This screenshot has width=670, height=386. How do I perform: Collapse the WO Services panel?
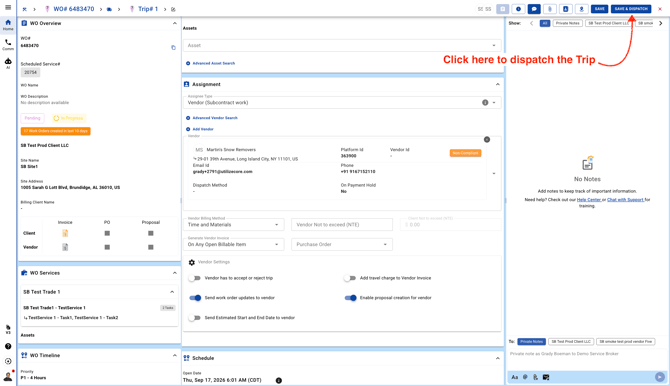coord(174,273)
